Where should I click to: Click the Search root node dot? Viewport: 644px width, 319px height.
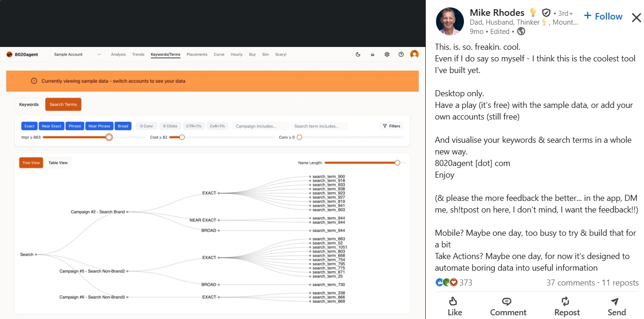point(36,254)
